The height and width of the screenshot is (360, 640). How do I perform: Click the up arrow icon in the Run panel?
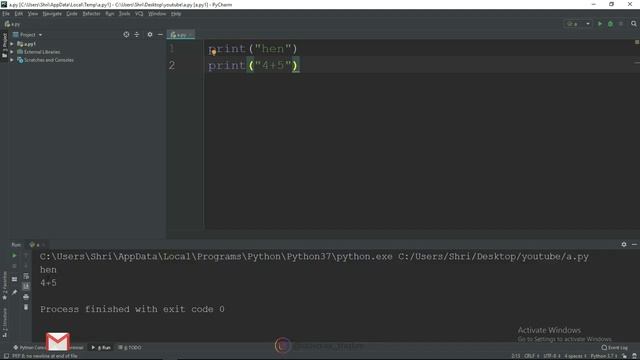[26, 256]
